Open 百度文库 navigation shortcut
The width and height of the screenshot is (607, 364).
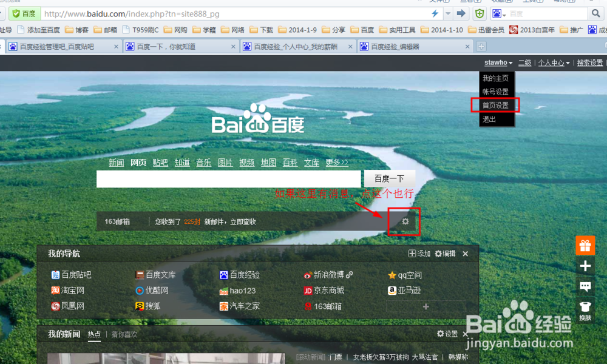pyautogui.click(x=155, y=275)
